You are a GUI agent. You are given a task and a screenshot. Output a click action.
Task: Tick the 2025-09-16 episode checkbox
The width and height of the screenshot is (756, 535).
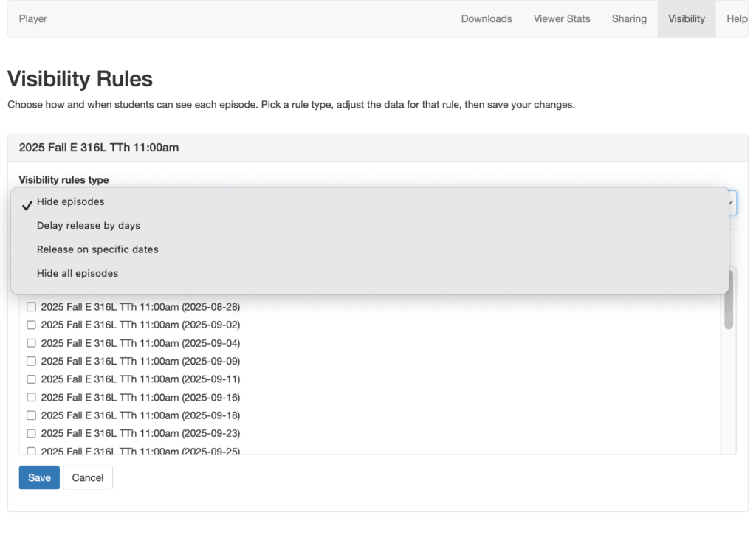pos(30,397)
